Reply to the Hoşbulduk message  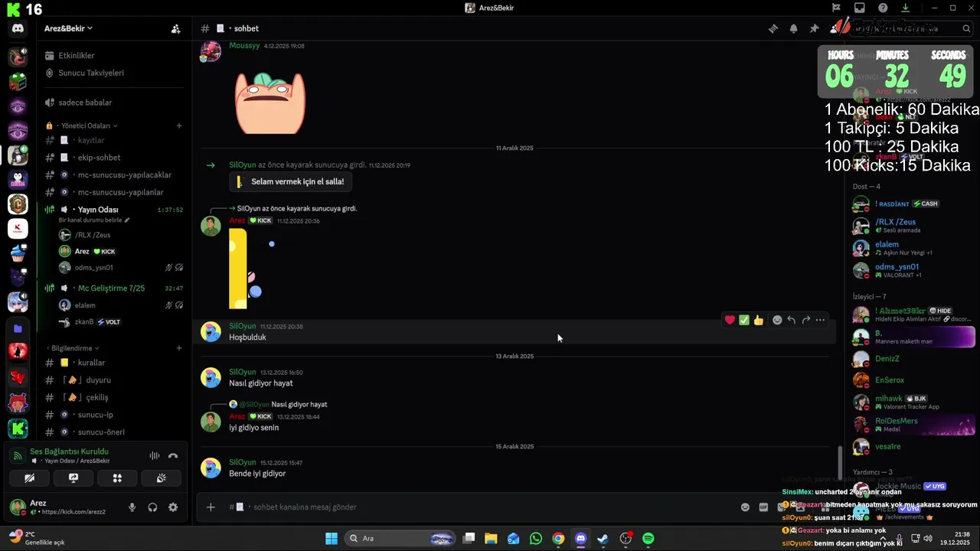pyautogui.click(x=792, y=320)
